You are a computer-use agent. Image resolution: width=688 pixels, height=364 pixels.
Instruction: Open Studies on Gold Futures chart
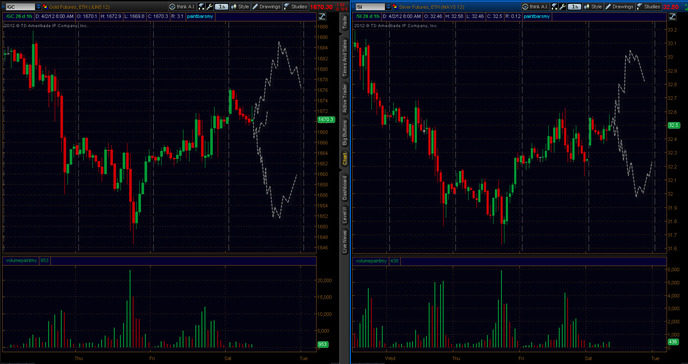295,7
